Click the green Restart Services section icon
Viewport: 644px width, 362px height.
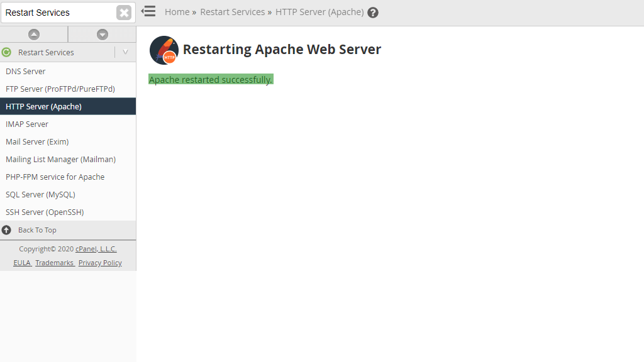click(x=6, y=53)
